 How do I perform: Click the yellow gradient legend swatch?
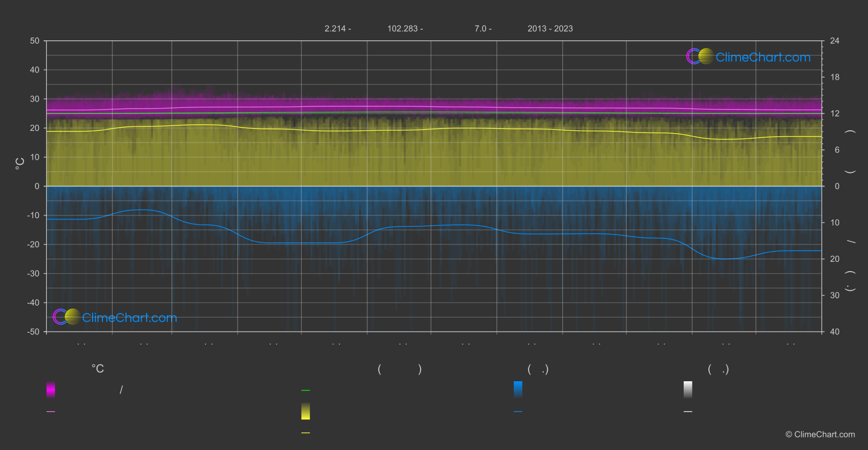point(306,411)
